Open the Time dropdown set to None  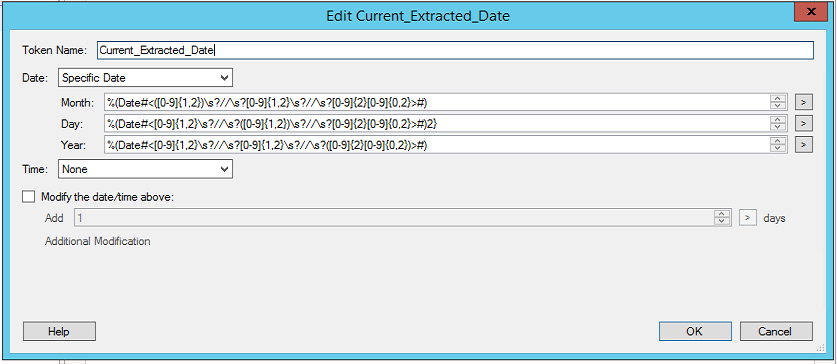pyautogui.click(x=145, y=169)
